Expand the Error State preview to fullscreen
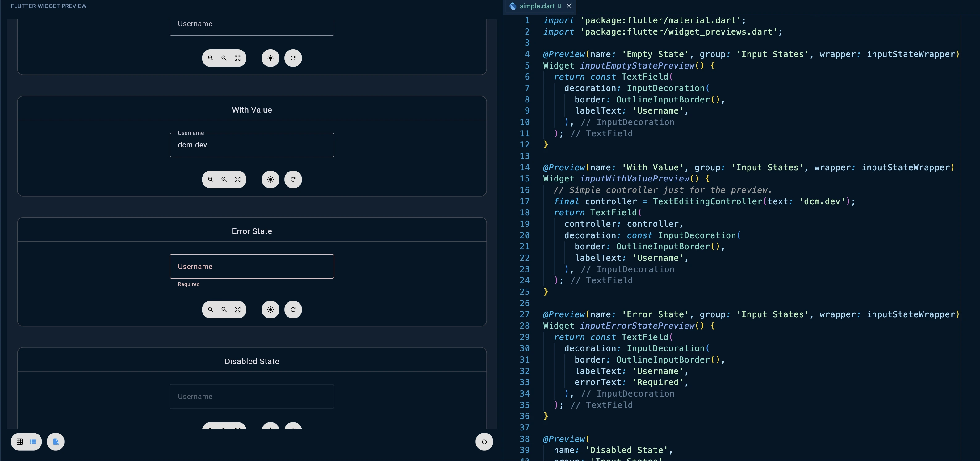 click(237, 309)
